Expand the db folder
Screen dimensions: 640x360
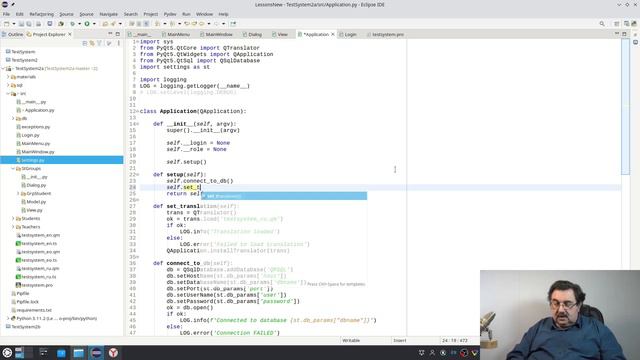(13, 118)
